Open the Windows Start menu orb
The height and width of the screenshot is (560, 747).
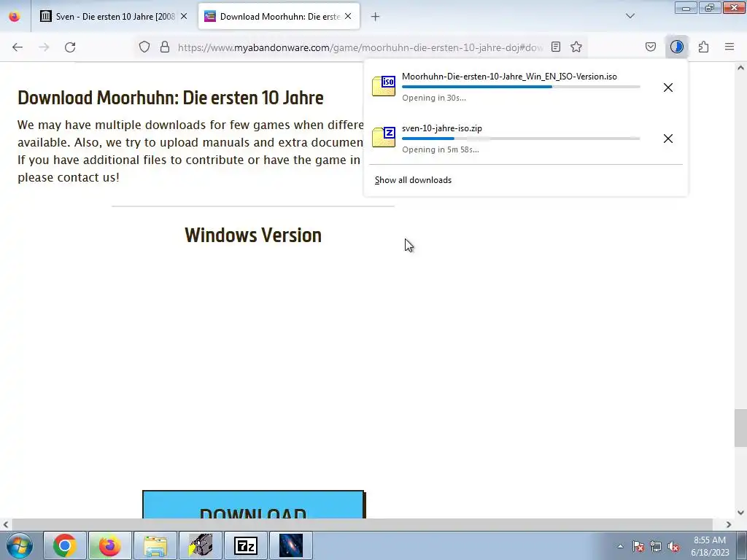pyautogui.click(x=19, y=545)
